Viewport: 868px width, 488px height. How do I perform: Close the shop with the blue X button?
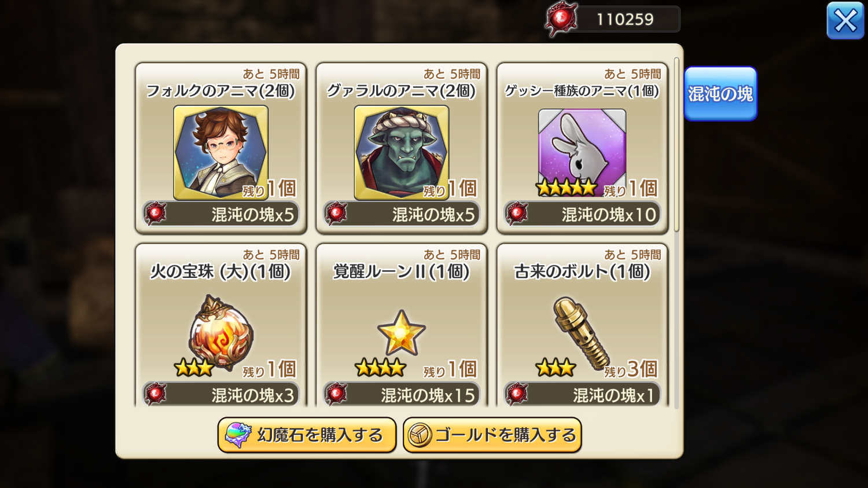(x=845, y=21)
